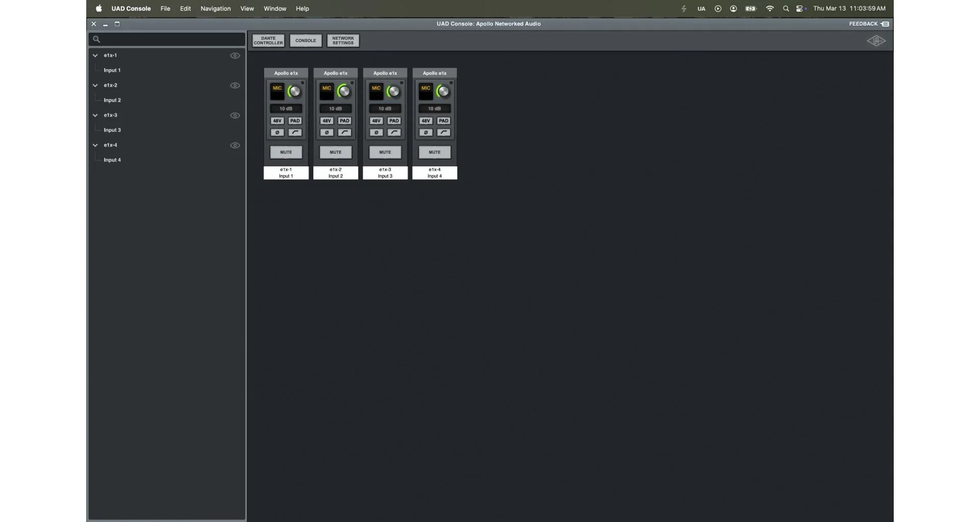Enable 48V phantom power on e1x-3
This screenshot has height=522, width=980.
coord(376,121)
